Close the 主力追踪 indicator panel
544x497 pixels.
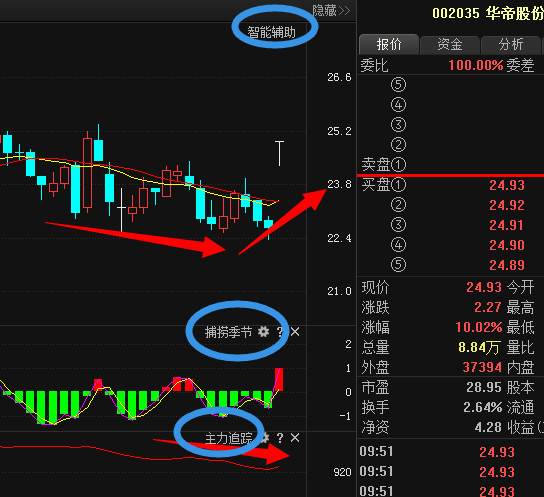[295, 438]
